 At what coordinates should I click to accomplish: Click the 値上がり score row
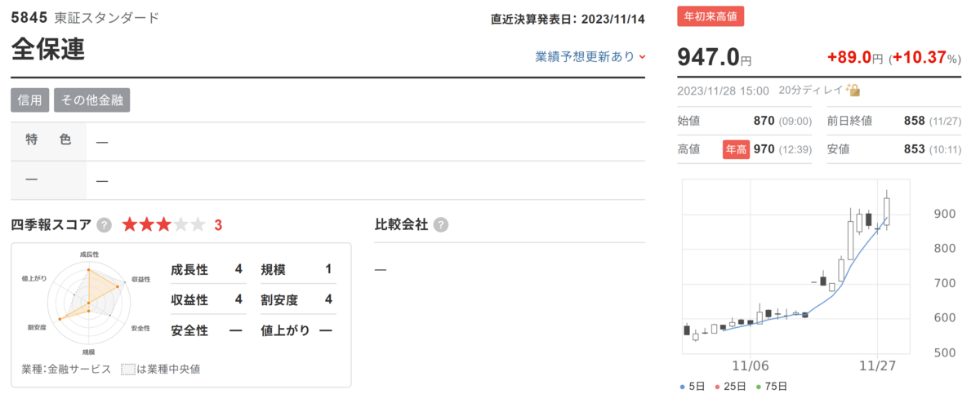tap(297, 330)
